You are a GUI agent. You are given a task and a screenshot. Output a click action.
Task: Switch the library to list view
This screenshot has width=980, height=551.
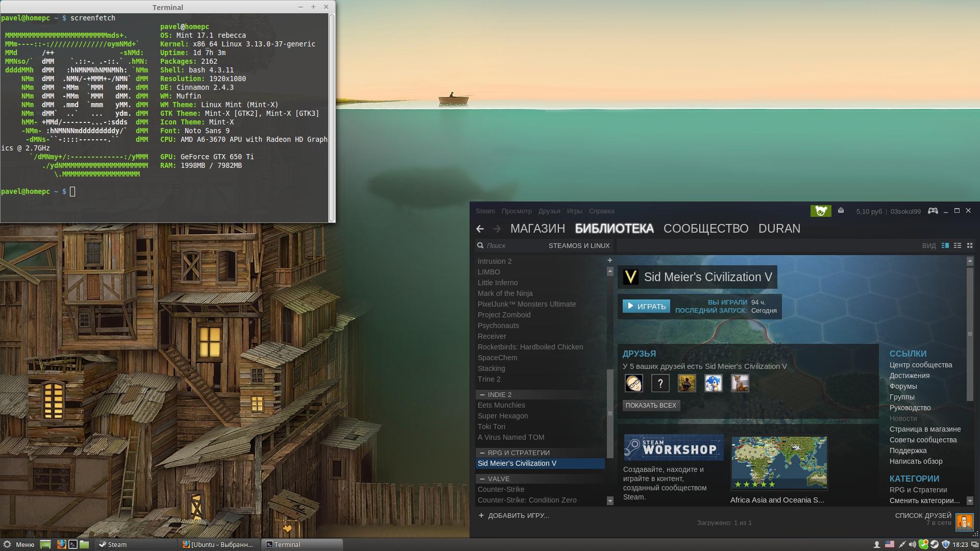(x=958, y=245)
